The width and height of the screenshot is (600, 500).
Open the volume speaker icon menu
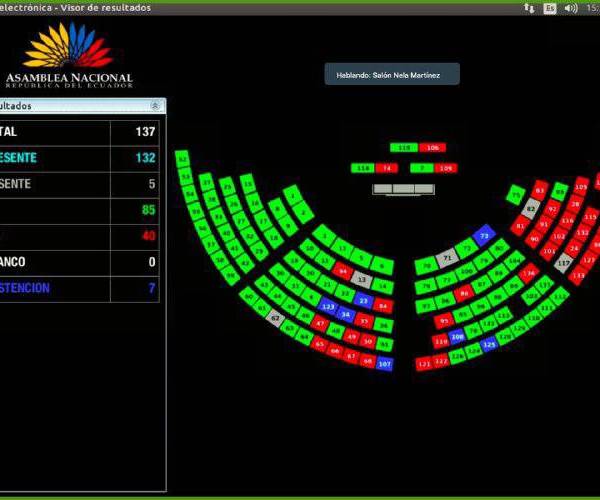pyautogui.click(x=571, y=7)
